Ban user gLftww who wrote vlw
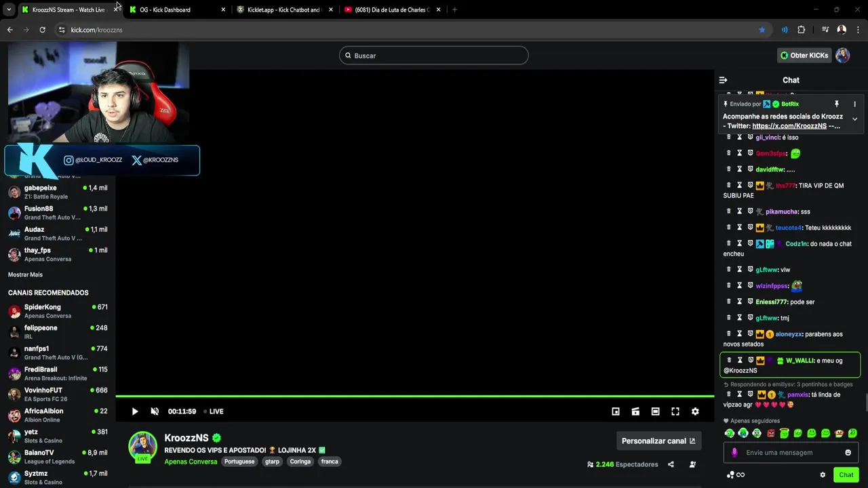Viewport: 868px width, 488px height. [x=750, y=270]
